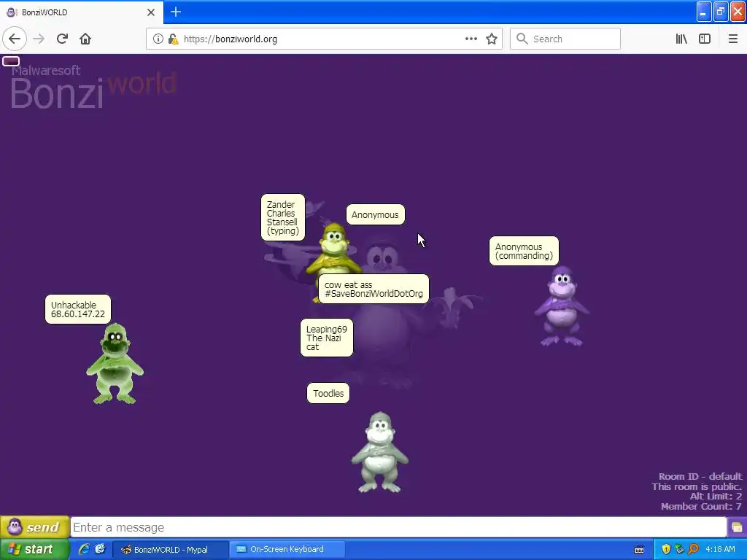Click the keyboard icon in the taskbar
Screen dimensions: 747x560
click(x=639, y=550)
